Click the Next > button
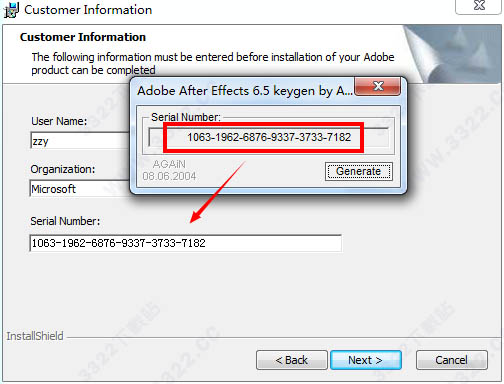This screenshot has height=384, width=504. [x=366, y=360]
